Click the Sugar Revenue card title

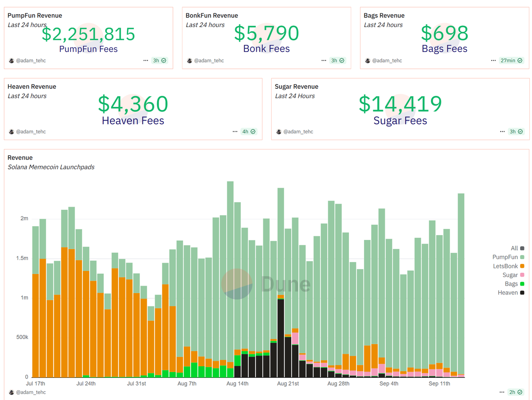pyautogui.click(x=297, y=86)
